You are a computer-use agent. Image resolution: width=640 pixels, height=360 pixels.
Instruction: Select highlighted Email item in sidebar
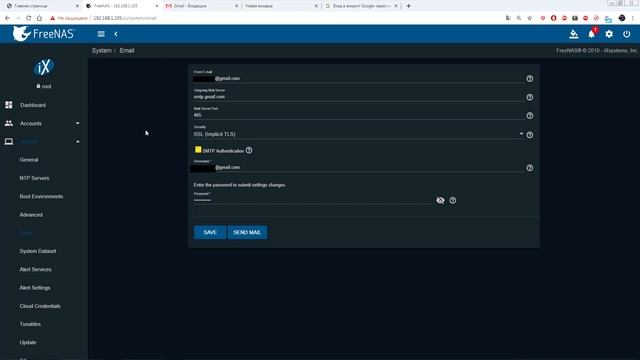[x=26, y=233]
